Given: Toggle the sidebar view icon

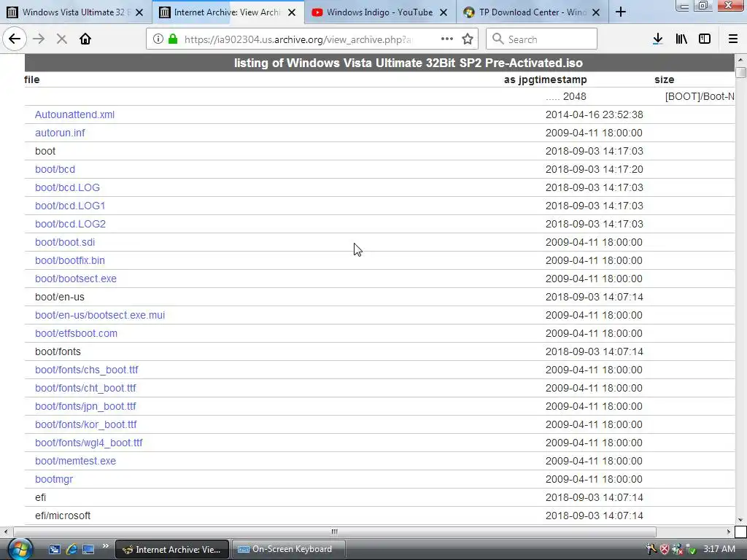Looking at the screenshot, I should 705,39.
